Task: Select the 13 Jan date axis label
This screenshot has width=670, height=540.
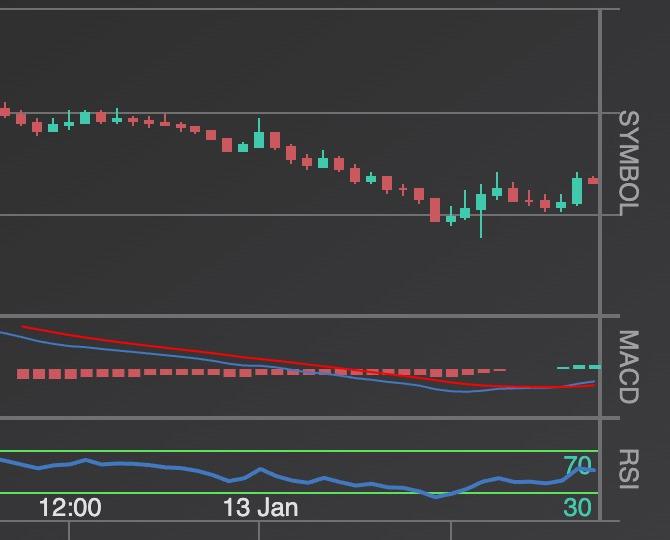Action: point(260,507)
